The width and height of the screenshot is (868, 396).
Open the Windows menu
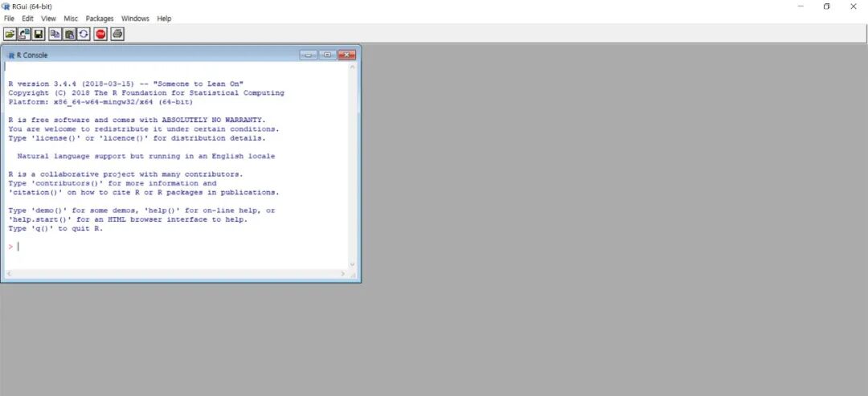[x=136, y=18]
